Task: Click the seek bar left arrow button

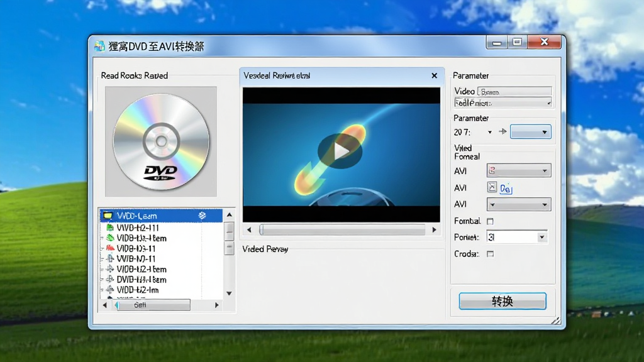Action: [249, 230]
